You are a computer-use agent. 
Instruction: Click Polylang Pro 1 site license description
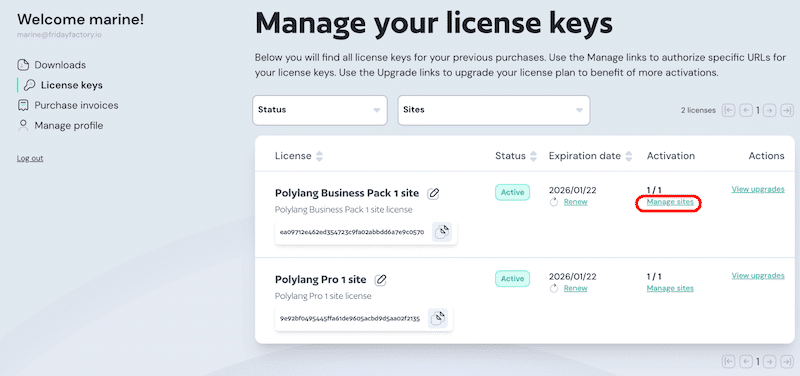(323, 296)
